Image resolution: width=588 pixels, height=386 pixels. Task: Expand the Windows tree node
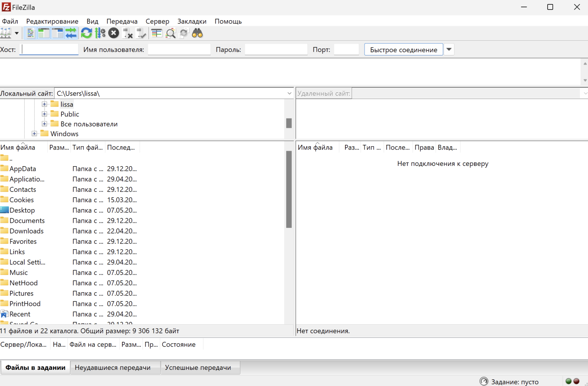click(34, 133)
